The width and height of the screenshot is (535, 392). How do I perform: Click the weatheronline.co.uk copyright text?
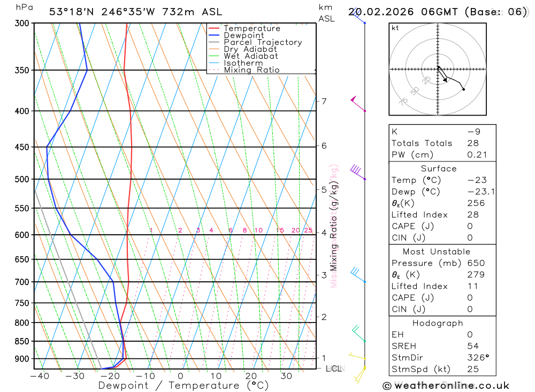(x=446, y=386)
